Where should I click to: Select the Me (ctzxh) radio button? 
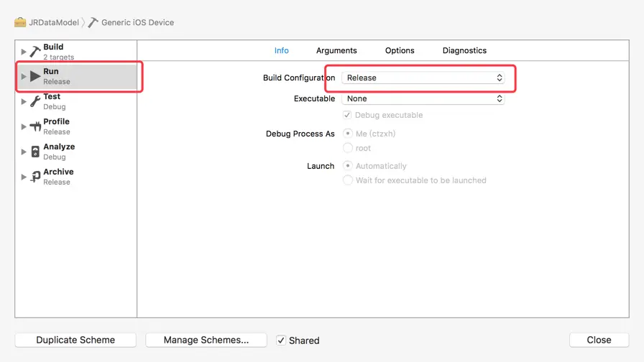click(347, 134)
